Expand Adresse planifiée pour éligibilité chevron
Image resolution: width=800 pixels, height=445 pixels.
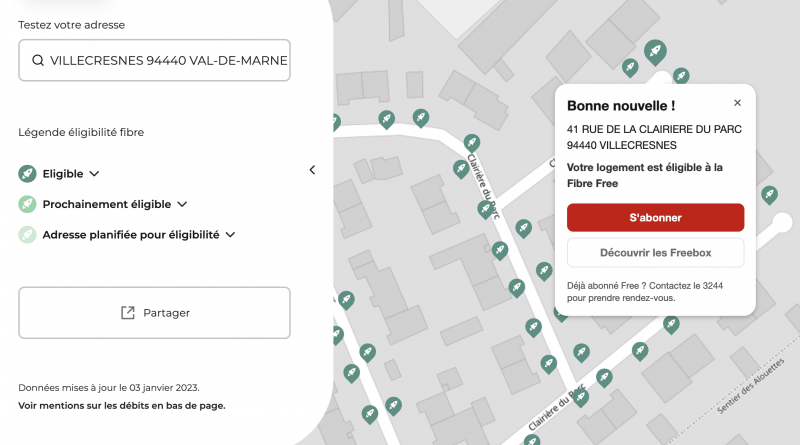pos(230,236)
